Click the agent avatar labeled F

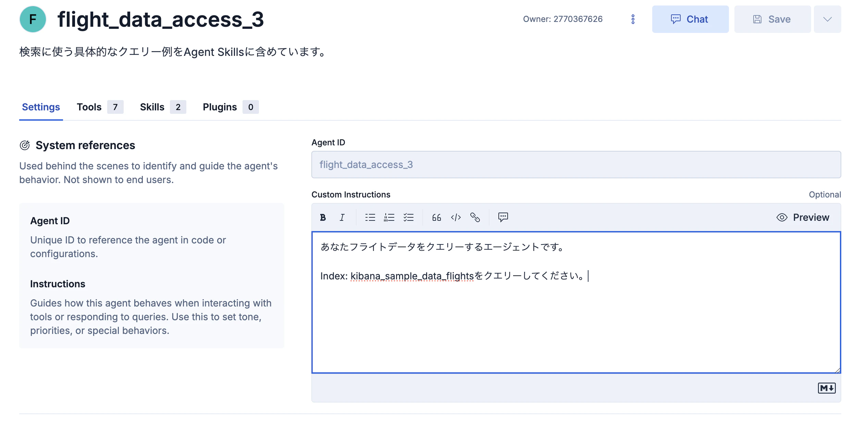pos(33,19)
